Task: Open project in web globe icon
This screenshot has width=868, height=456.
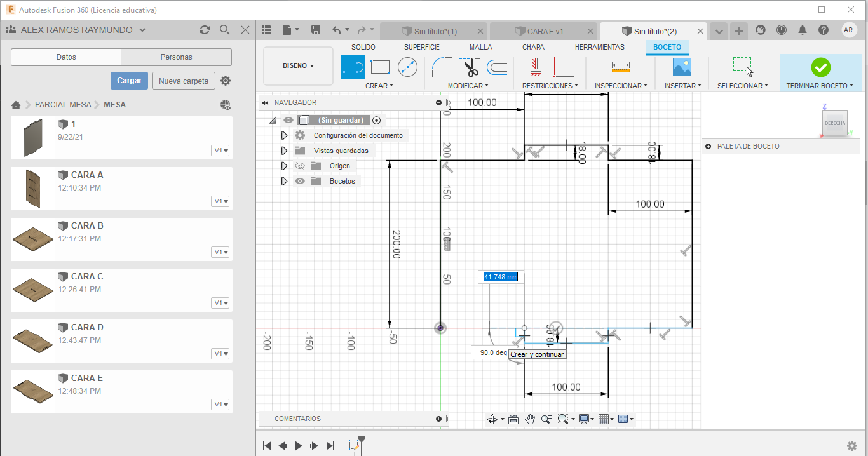Action: pyautogui.click(x=226, y=105)
